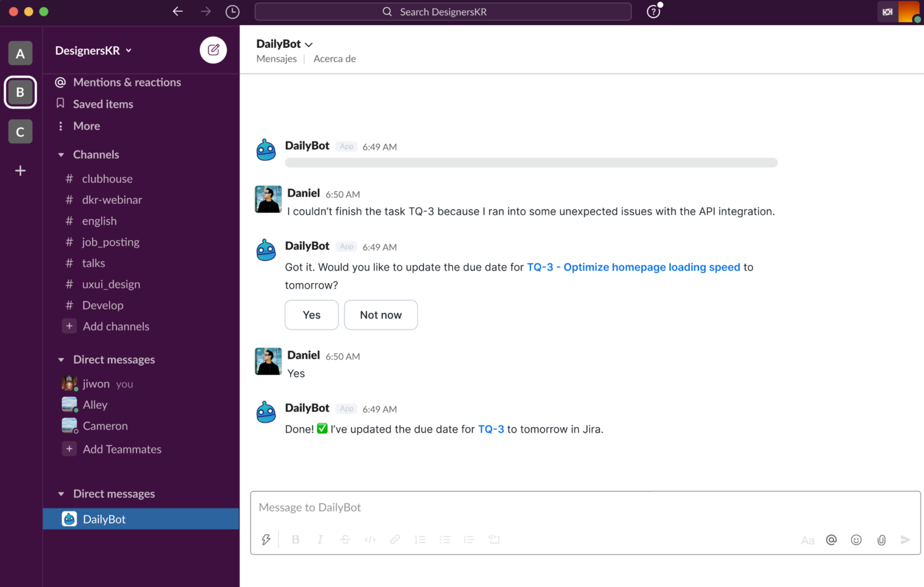The image size is (924, 587).
Task: Insert a link with link icon
Action: pos(395,539)
